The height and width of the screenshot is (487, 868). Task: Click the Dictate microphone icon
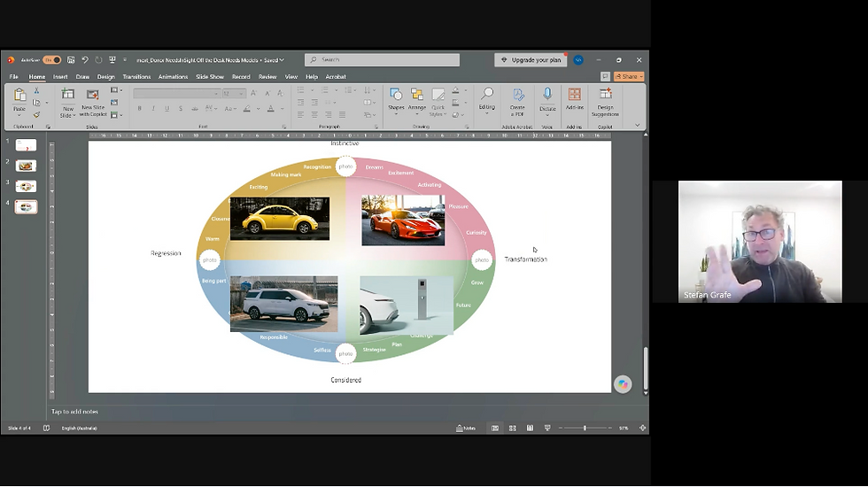coord(547,94)
